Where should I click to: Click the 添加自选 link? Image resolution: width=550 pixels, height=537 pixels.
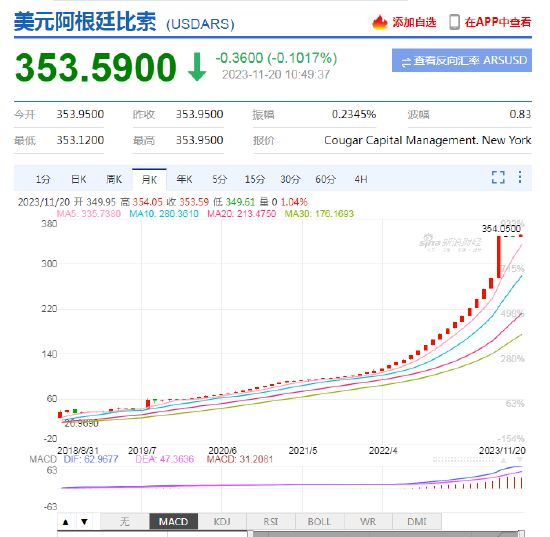(414, 22)
